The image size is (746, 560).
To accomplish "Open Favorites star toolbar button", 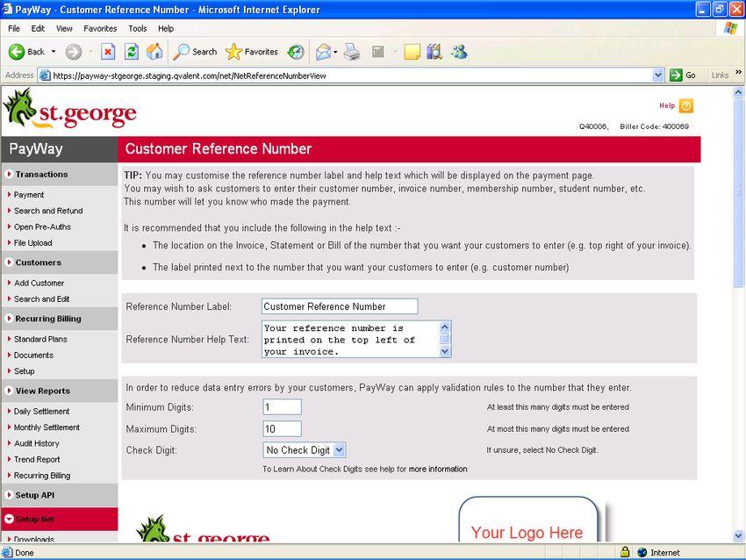I will click(252, 52).
